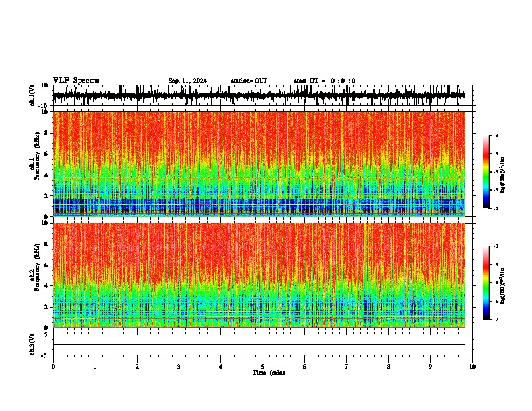Click the '4' kHz tick on ch.1 spectrogram axis

tap(46, 175)
